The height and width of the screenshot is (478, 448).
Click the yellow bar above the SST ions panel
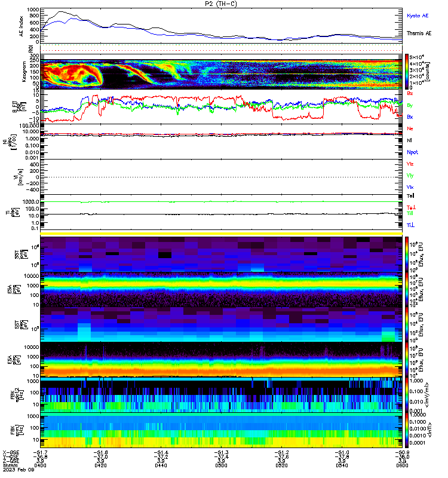[221, 234]
